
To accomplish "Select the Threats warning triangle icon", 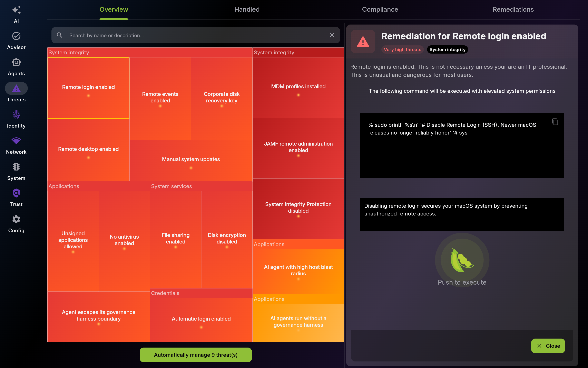I will [16, 88].
